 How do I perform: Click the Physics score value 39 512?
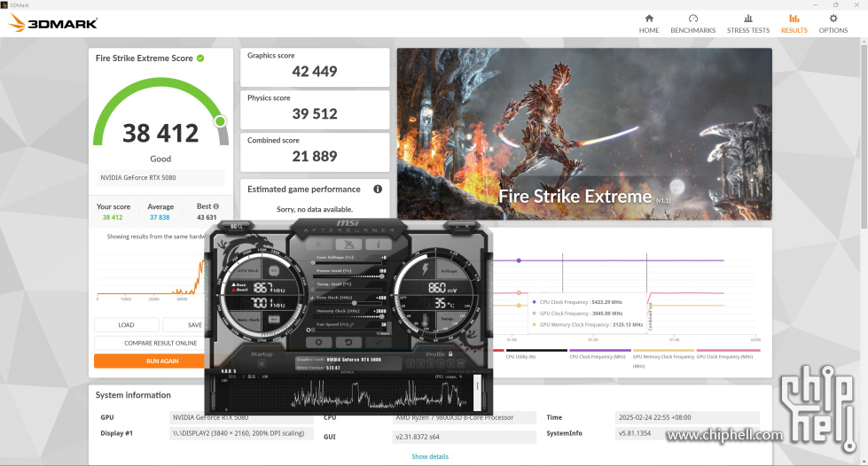pyautogui.click(x=315, y=114)
